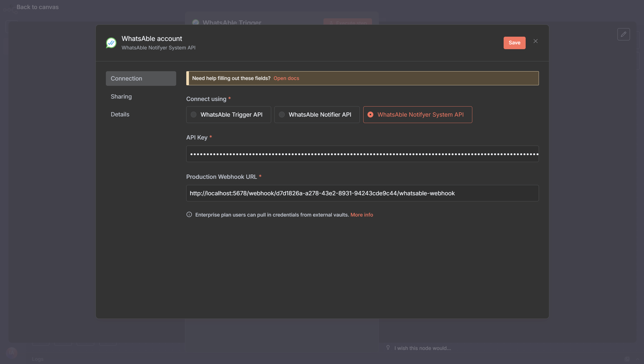Viewport: 644px width, 364px height.
Task: Click the WhatsAble account title text
Action: coord(152,39)
